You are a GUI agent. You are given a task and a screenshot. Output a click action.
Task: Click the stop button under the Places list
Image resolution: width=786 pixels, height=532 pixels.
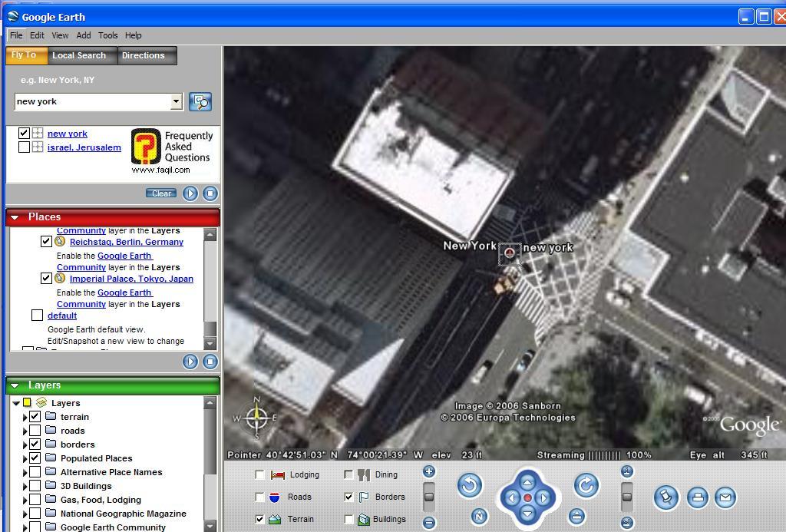[210, 362]
